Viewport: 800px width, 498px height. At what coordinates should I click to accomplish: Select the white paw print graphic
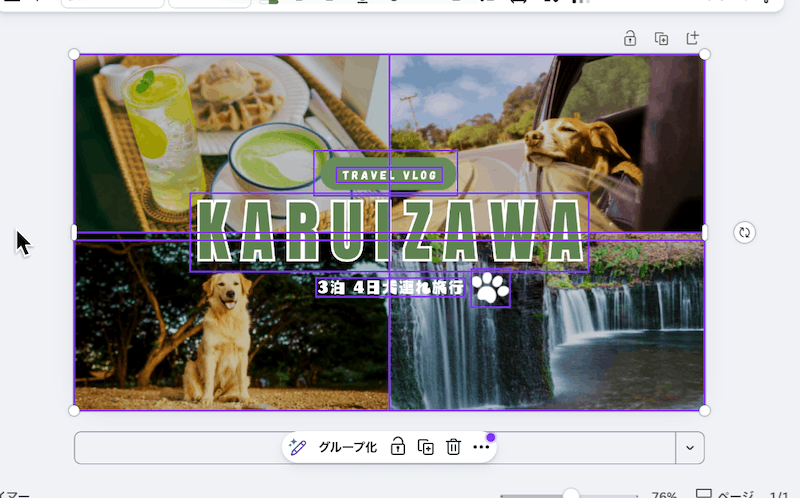click(490, 288)
